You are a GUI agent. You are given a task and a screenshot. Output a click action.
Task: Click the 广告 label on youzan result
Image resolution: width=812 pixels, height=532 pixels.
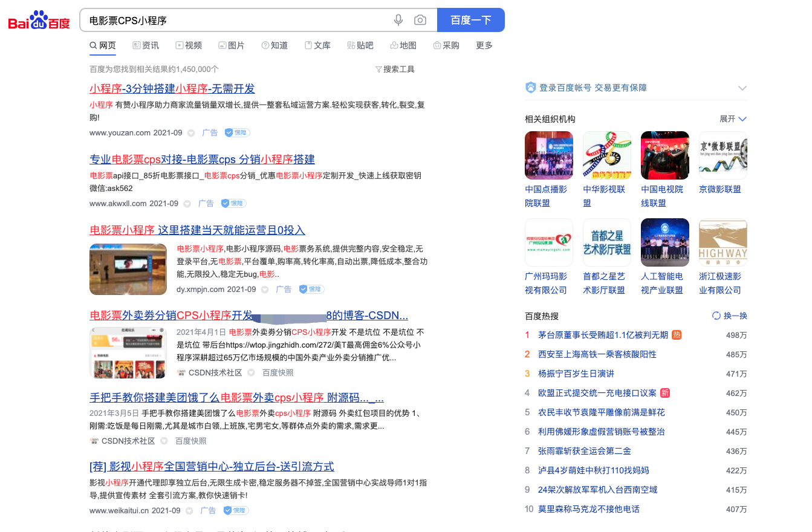(x=210, y=133)
